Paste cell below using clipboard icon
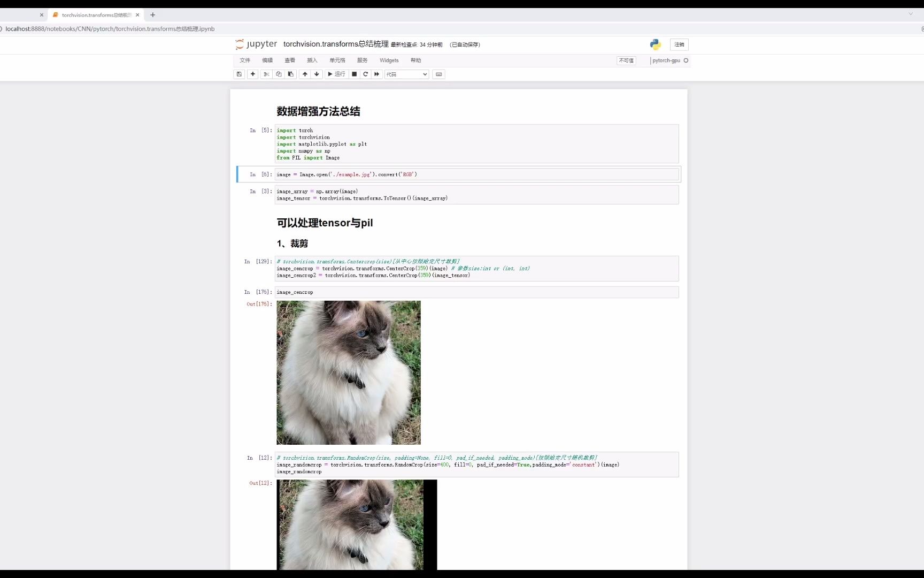Viewport: 924px width, 578px height. coord(291,74)
